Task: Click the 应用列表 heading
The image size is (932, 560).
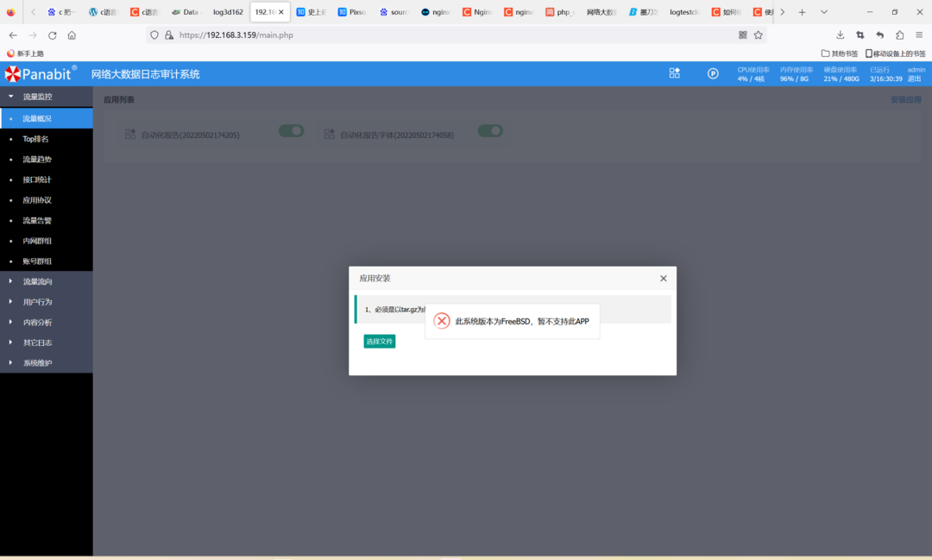Action: tap(119, 100)
